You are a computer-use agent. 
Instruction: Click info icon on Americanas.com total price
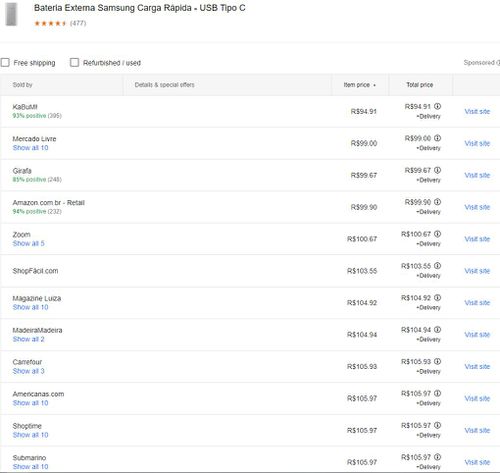pyautogui.click(x=438, y=393)
